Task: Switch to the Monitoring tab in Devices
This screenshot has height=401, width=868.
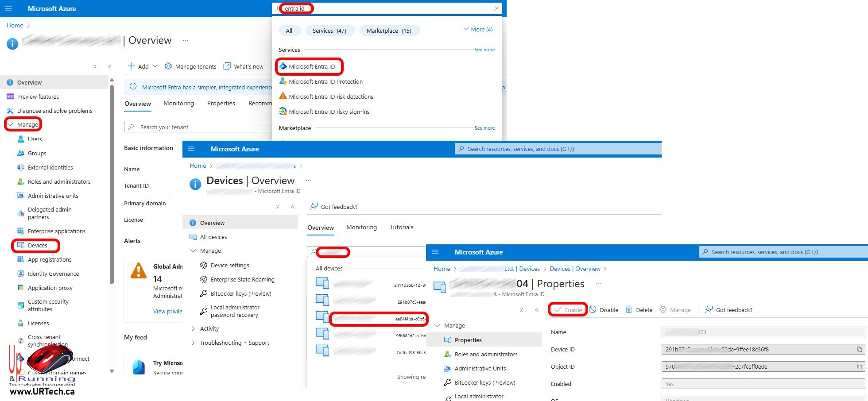Action: coord(361,227)
